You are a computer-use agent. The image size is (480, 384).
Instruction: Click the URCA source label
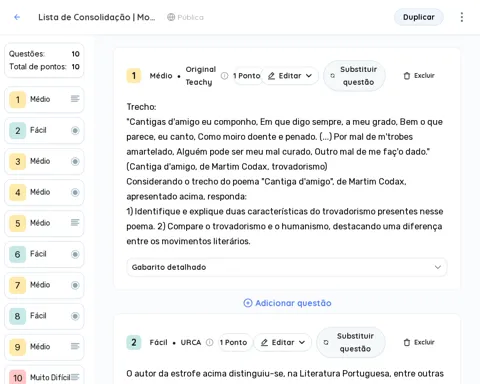(191, 342)
